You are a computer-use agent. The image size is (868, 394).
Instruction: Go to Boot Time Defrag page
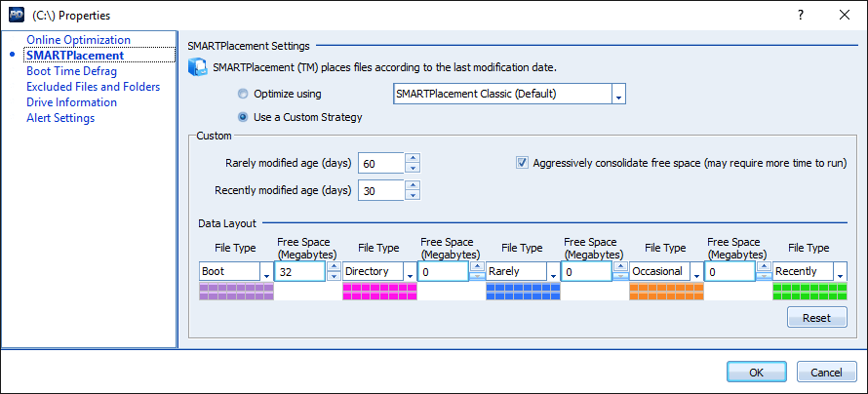(x=71, y=71)
